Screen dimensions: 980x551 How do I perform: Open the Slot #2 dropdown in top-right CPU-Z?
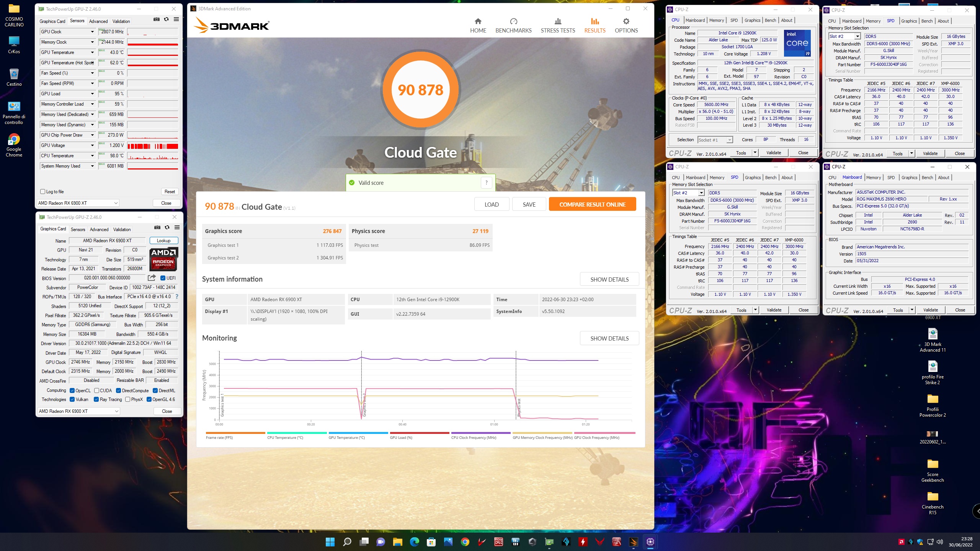(845, 36)
